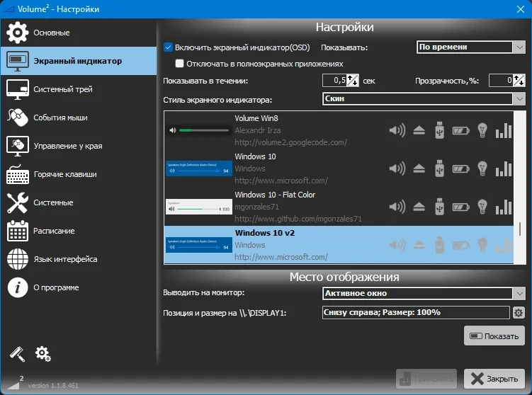Select the Windows 10 - Flat Color skin
532x395 pixels.
[339, 207]
